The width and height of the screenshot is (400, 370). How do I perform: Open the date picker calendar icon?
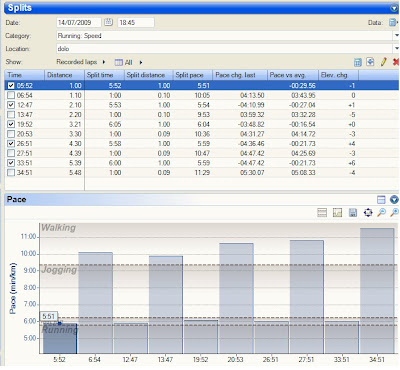pos(108,22)
